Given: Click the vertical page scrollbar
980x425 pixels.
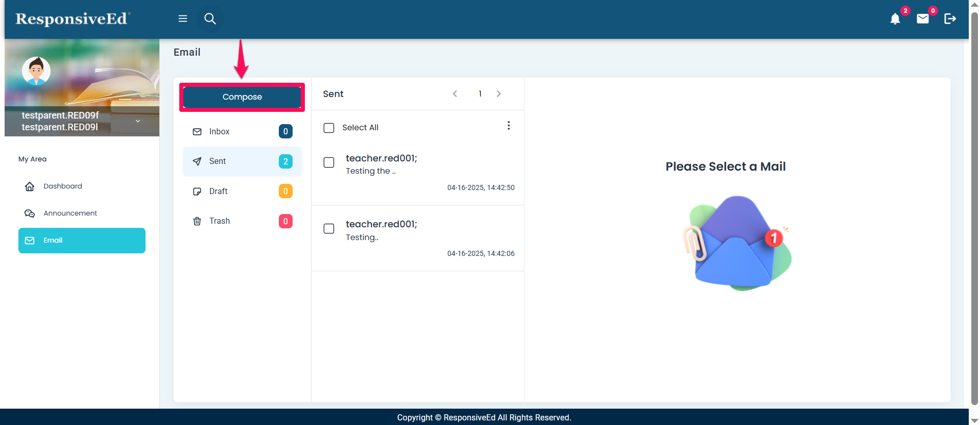Looking at the screenshot, I should click(x=974, y=204).
